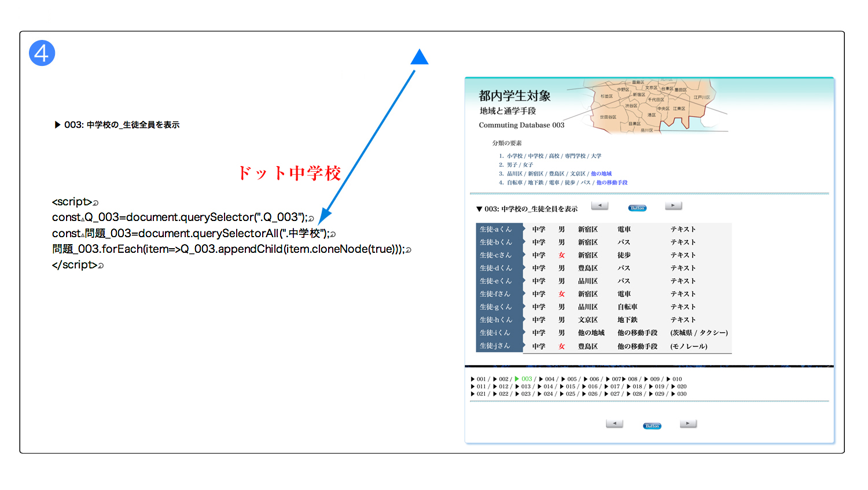This screenshot has width=868, height=490.
Task: Open item ▶ 011 in the number list
Action: (479, 387)
